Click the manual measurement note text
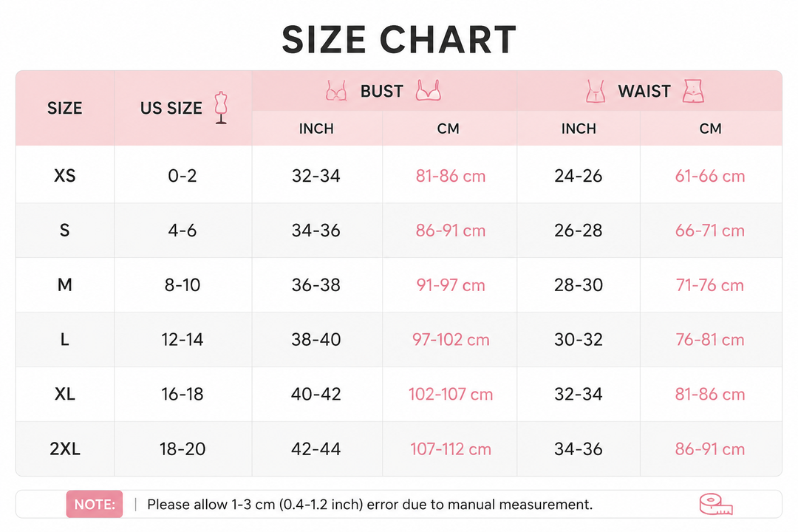The image size is (798, 532). (370, 505)
